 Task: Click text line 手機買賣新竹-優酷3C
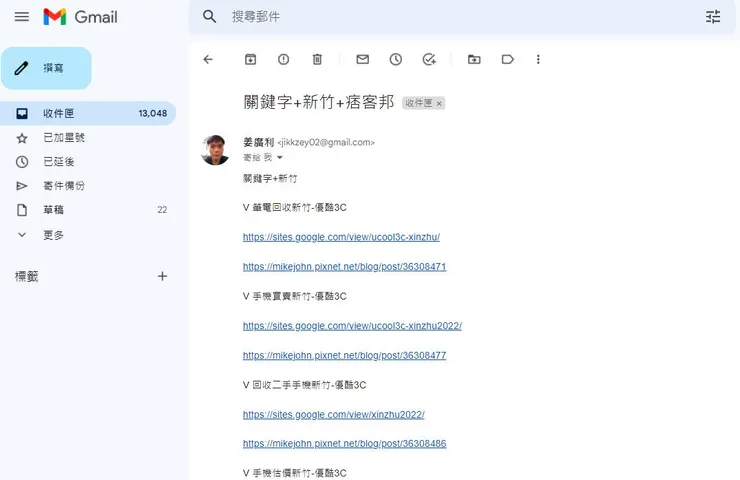(x=299, y=296)
